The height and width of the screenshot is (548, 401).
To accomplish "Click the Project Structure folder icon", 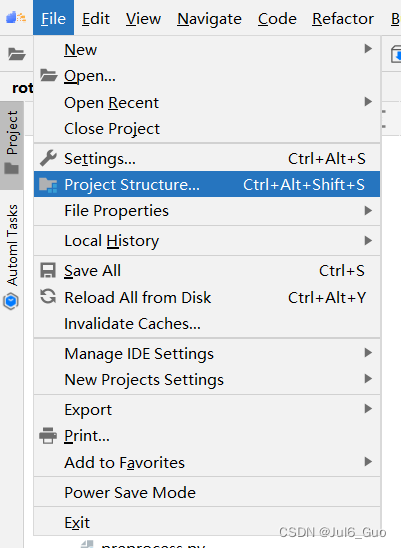I will (48, 185).
